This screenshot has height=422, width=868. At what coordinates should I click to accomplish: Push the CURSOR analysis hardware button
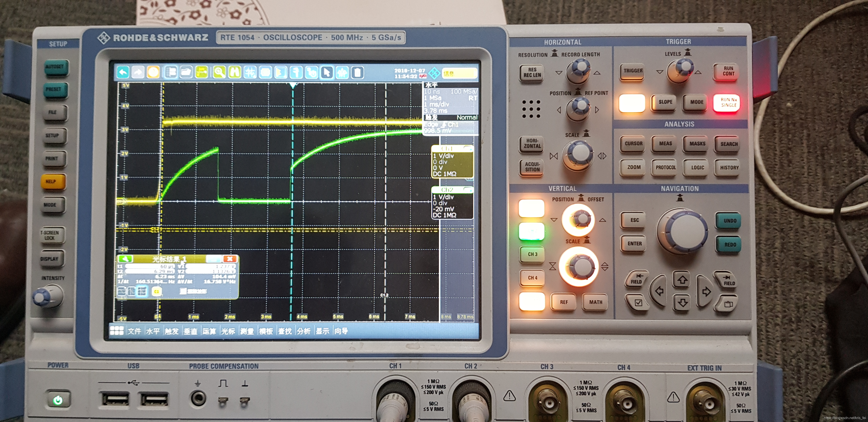[634, 144]
